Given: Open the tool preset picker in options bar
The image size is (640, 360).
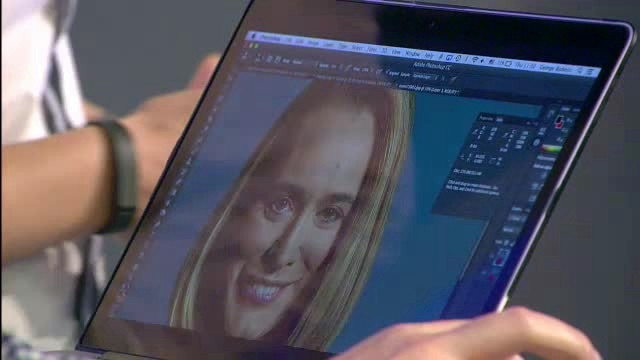Looking at the screenshot, I should 246,56.
